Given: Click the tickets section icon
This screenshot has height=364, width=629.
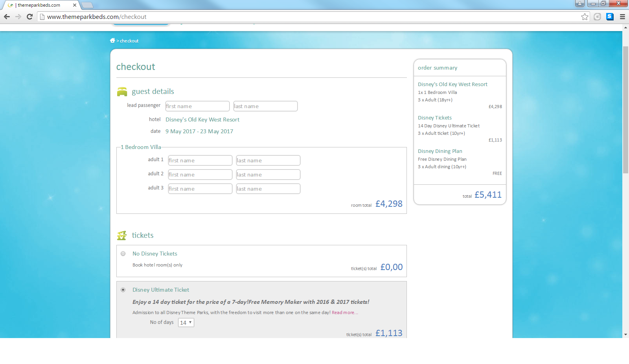Looking at the screenshot, I should 122,235.
